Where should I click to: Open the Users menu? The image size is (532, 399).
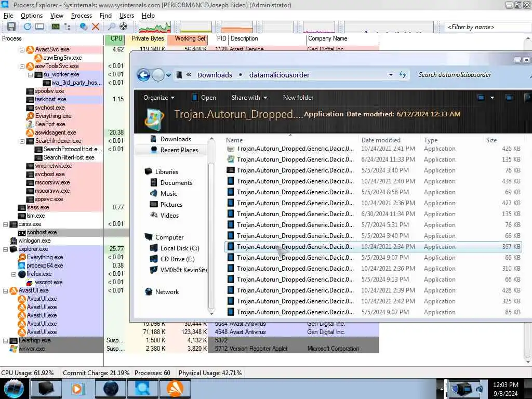(127, 16)
